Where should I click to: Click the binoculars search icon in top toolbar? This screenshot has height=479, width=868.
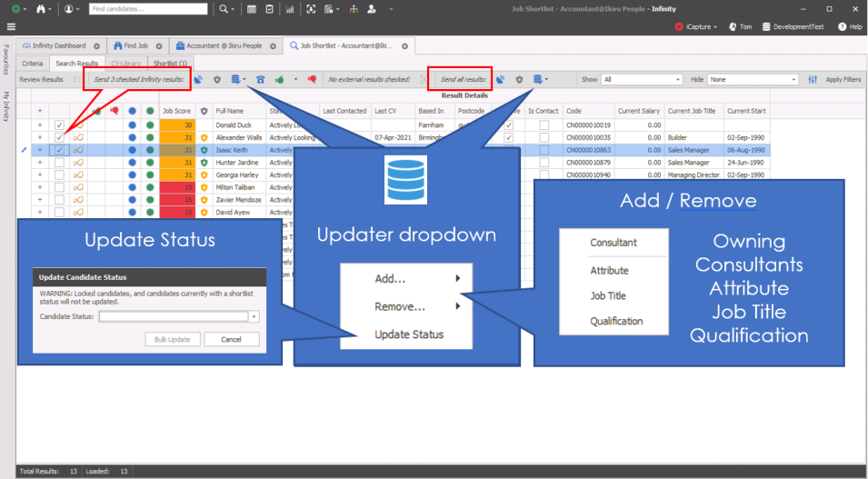coord(39,8)
